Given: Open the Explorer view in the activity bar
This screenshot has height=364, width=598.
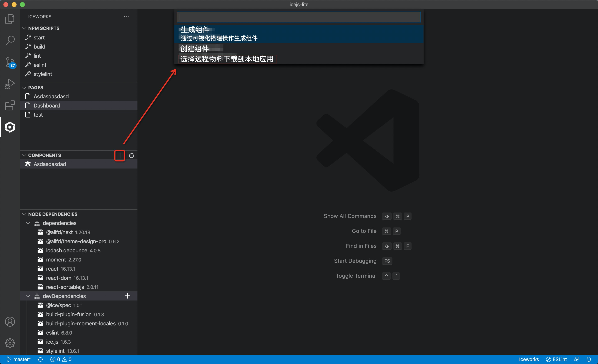Looking at the screenshot, I should (10, 19).
